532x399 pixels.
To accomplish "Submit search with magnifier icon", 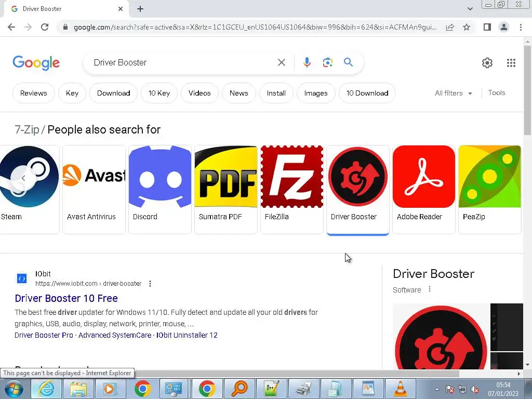I will (348, 62).
